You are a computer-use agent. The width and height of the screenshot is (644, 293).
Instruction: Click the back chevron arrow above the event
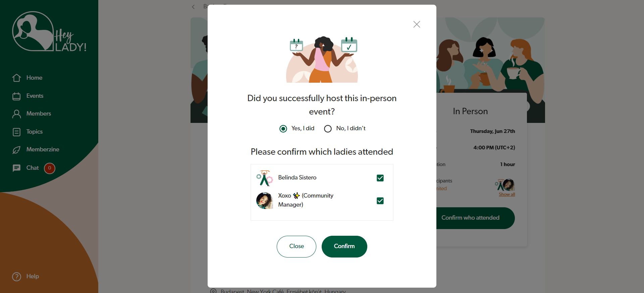[193, 7]
